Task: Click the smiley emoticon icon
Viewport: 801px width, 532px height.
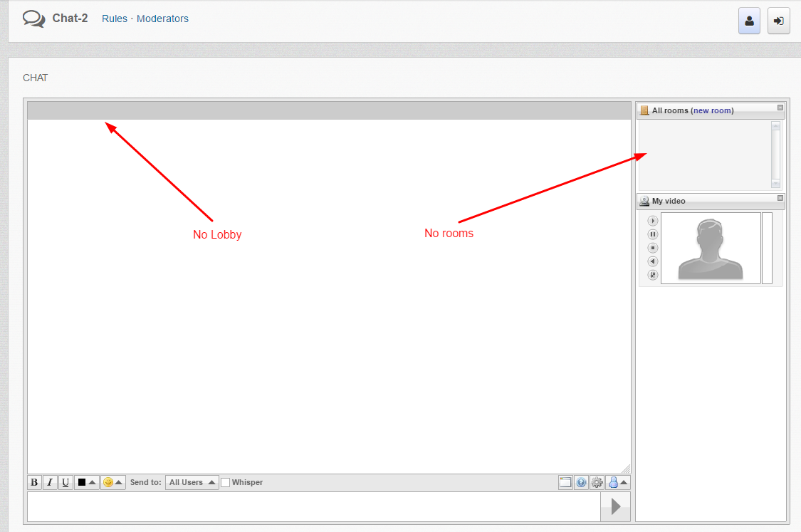Action: tap(108, 482)
